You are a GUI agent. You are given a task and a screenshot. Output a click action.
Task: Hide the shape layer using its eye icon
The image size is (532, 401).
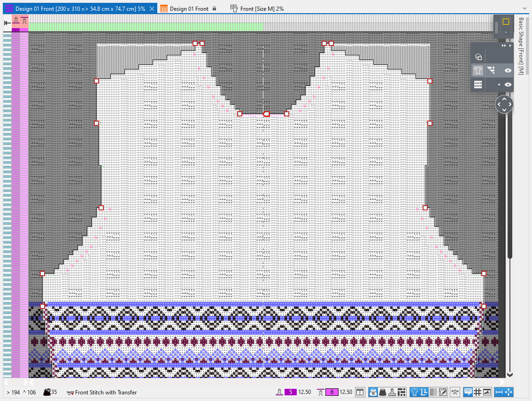[508, 70]
